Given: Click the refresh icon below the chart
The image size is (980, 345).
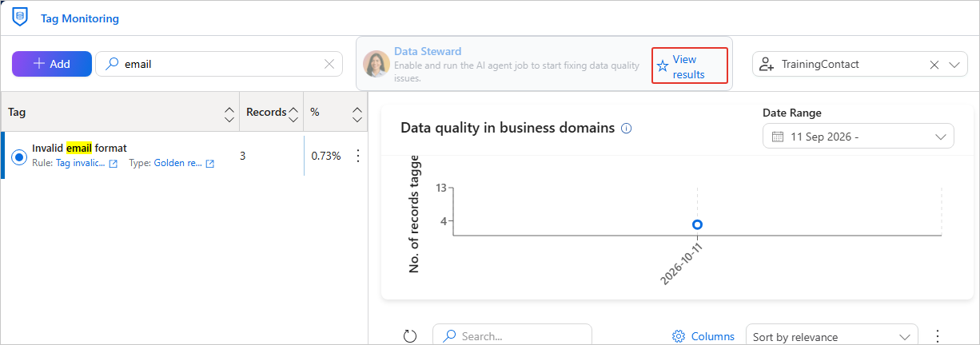Looking at the screenshot, I should tap(410, 336).
